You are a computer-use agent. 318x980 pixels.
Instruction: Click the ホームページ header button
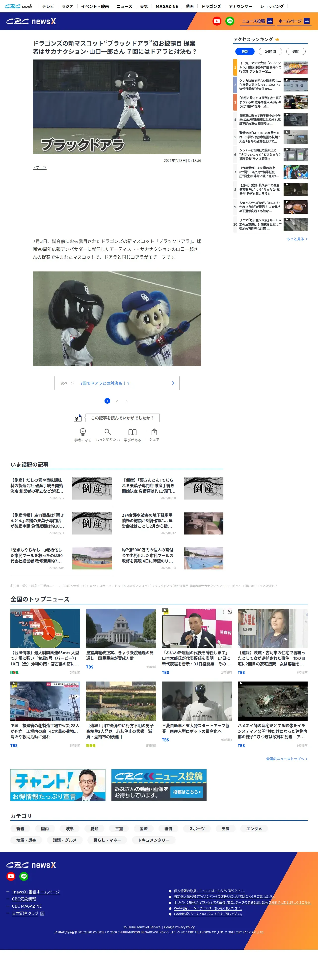pos(294,21)
